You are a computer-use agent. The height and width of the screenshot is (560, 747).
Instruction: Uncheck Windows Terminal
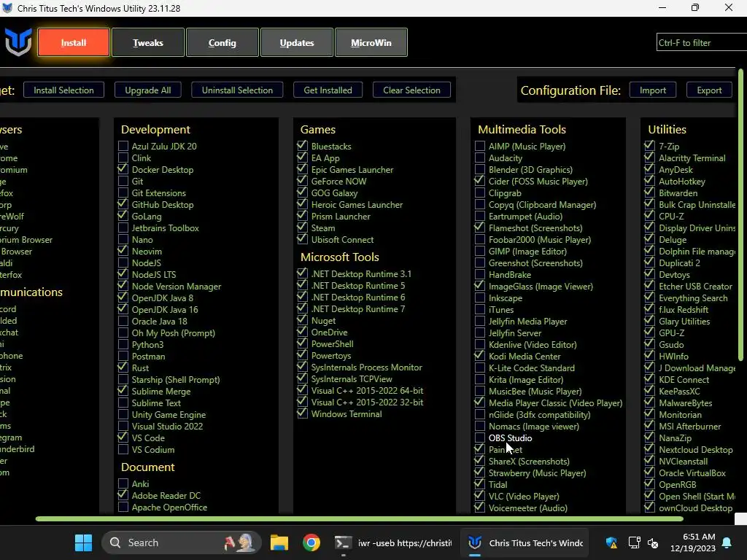pyautogui.click(x=302, y=413)
